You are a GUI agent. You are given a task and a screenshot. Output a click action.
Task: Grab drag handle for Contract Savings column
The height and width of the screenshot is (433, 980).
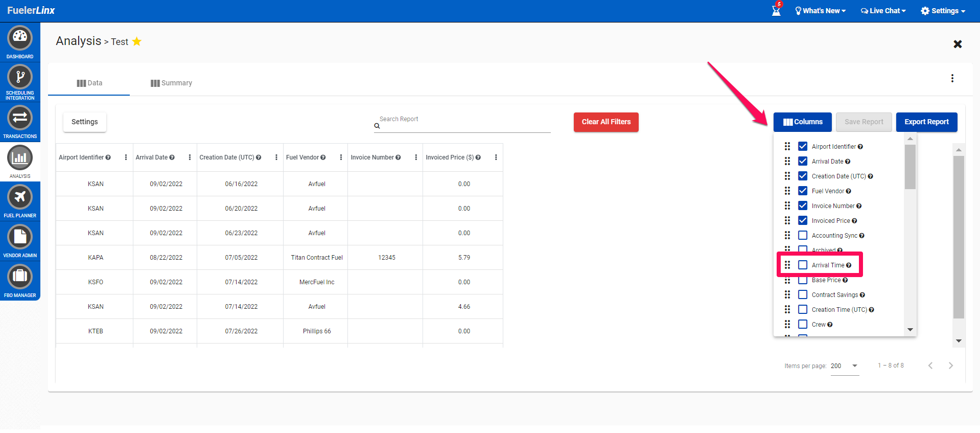pyautogui.click(x=787, y=294)
